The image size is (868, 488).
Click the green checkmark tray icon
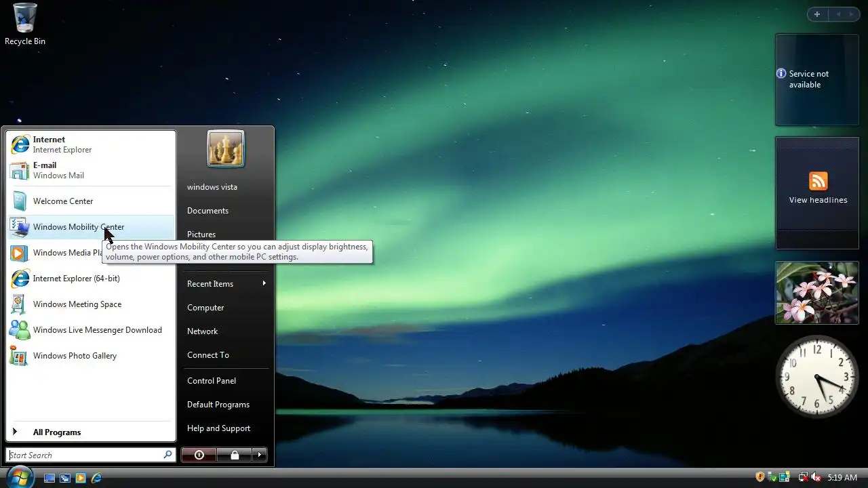coord(772,477)
